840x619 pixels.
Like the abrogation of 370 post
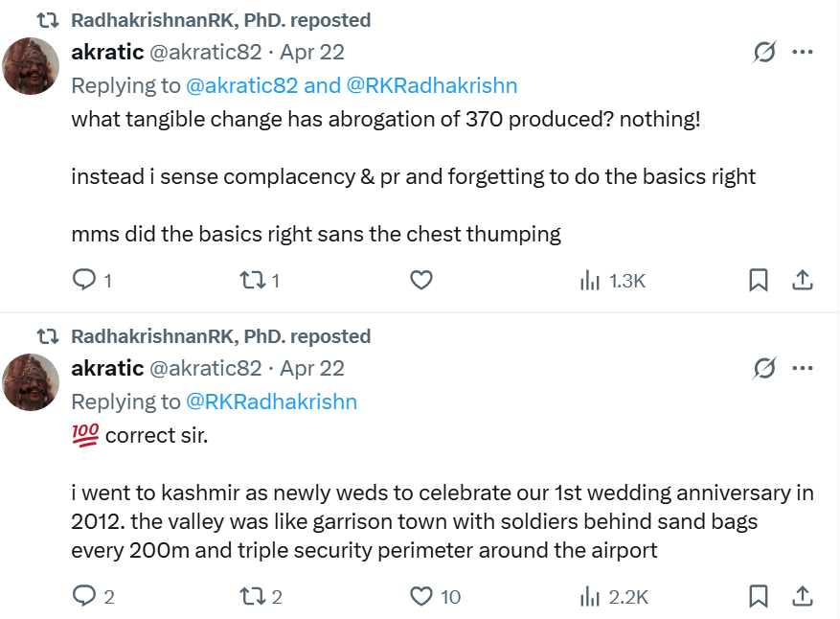point(421,281)
